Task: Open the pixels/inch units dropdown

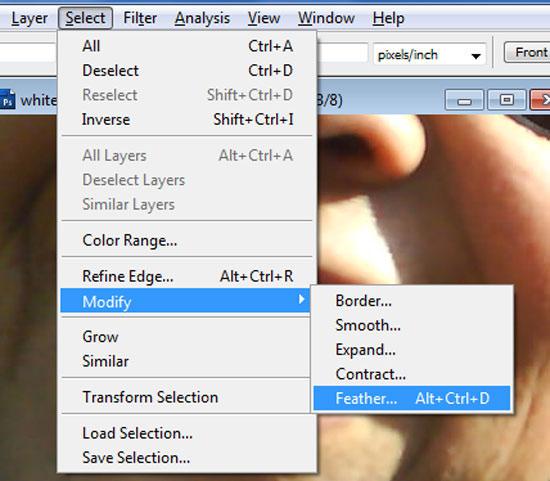Action: coord(430,54)
